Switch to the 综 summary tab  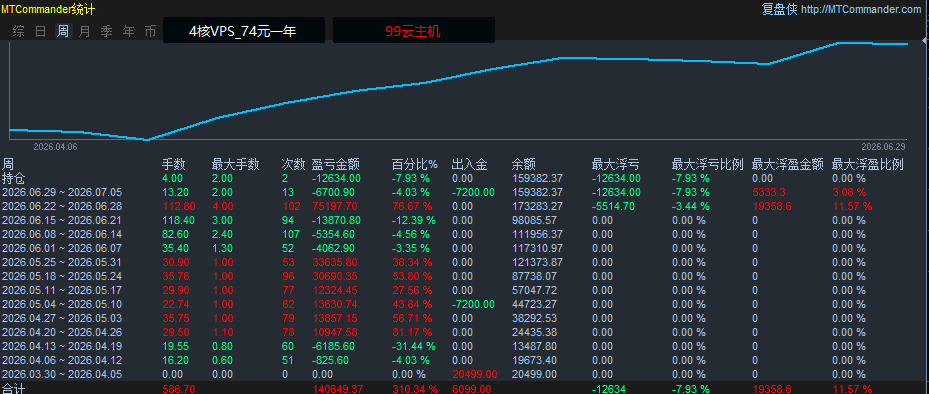tap(19, 31)
